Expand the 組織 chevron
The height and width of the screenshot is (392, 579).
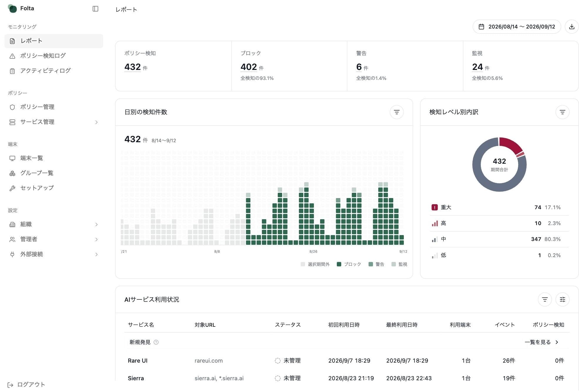[x=96, y=225]
